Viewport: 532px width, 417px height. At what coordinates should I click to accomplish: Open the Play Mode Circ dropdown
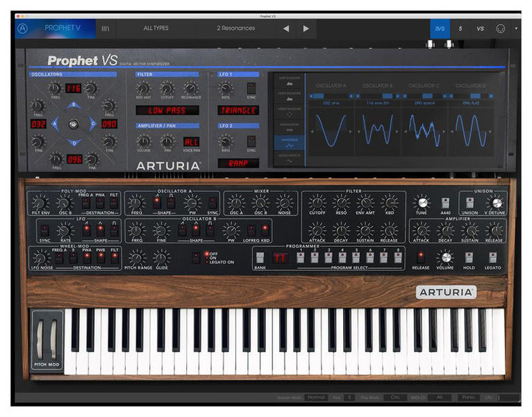(394, 398)
